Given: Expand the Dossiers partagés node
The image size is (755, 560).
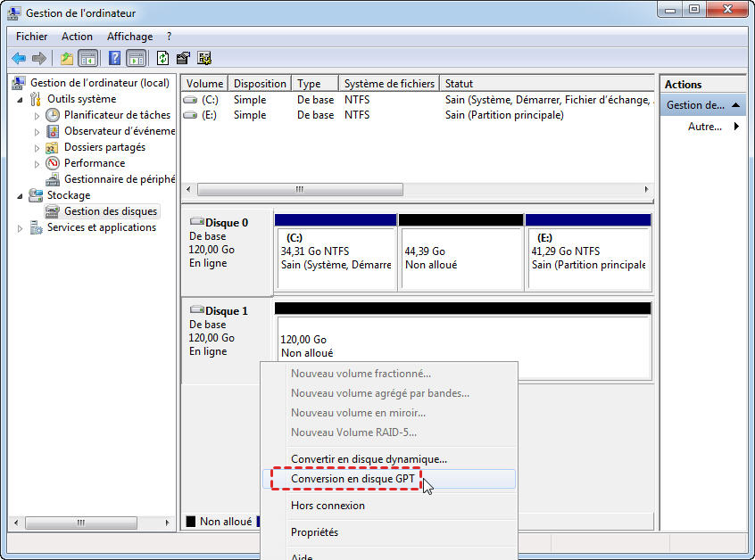Looking at the screenshot, I should (37, 148).
